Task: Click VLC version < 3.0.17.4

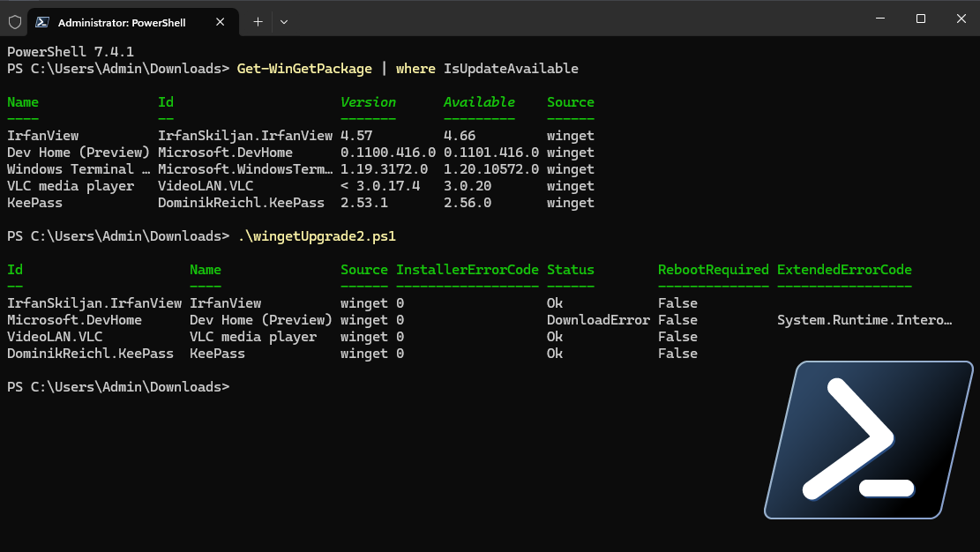Action: tap(380, 186)
